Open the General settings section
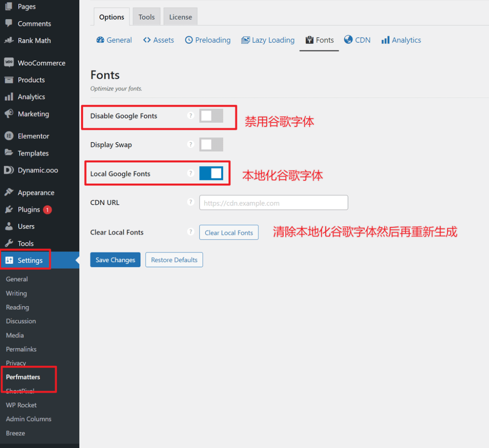 pyautogui.click(x=114, y=40)
